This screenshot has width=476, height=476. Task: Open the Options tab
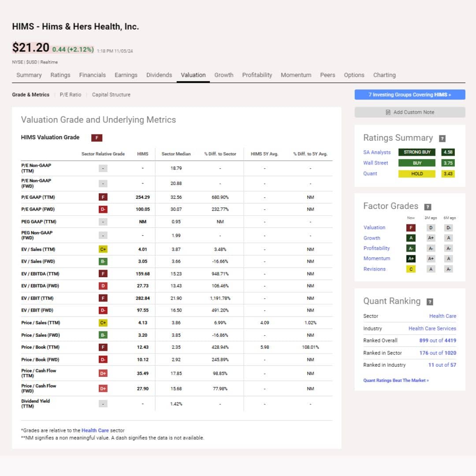pyautogui.click(x=354, y=75)
